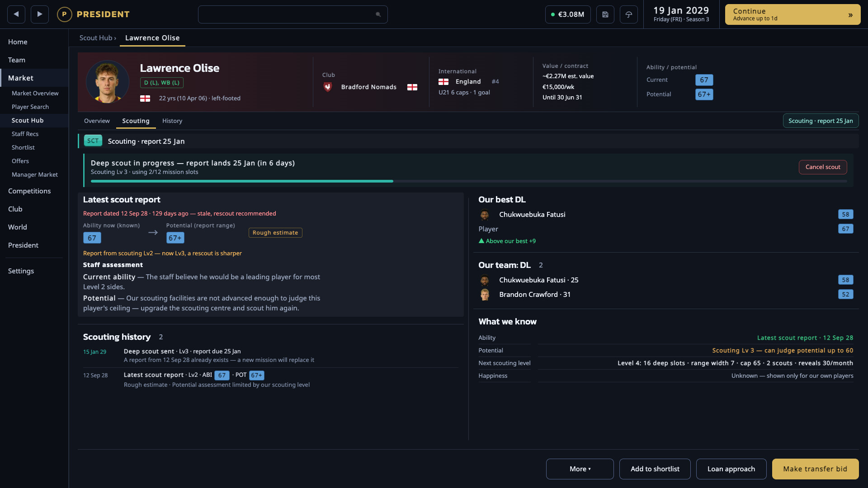Click the D (L), WB (L) position badge
The height and width of the screenshot is (488, 868).
pos(162,83)
